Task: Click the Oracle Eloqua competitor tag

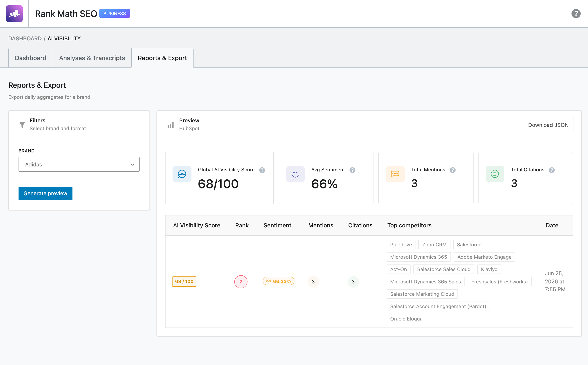Action: [406, 319]
